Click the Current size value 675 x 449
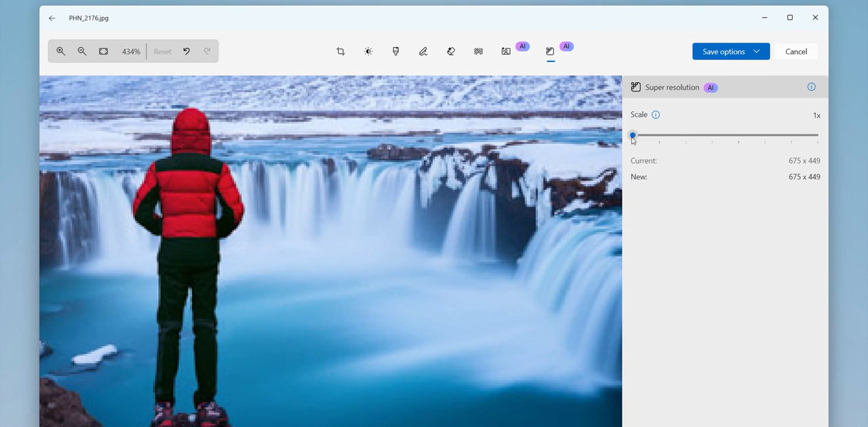Viewport: 868px width, 427px height. (804, 161)
